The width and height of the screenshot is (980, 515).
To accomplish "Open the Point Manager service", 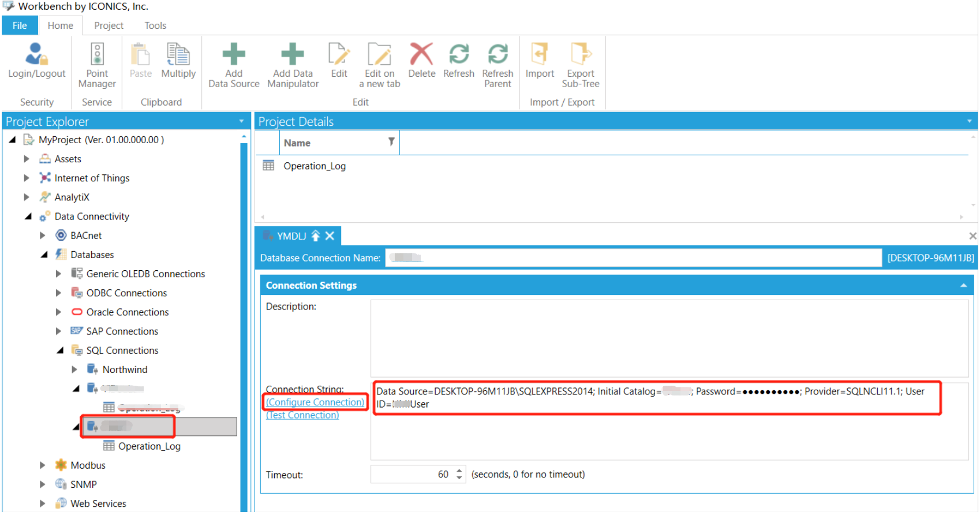I will 97,65.
